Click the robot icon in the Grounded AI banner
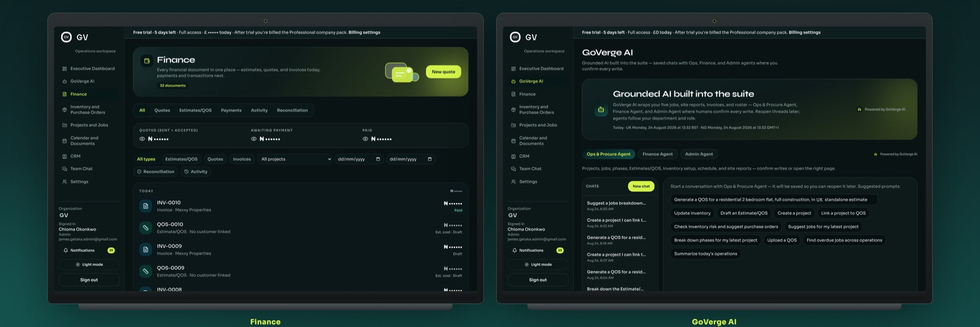This screenshot has width=980, height=327. tap(601, 110)
